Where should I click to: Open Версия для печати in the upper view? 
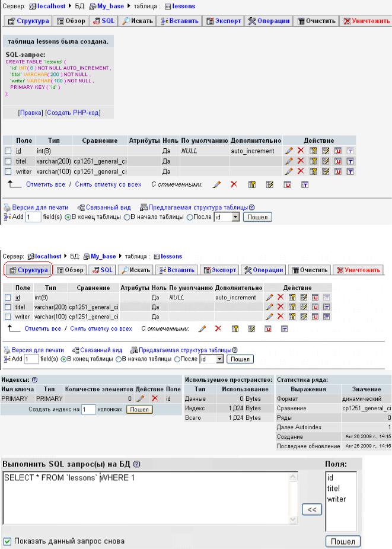coord(40,208)
